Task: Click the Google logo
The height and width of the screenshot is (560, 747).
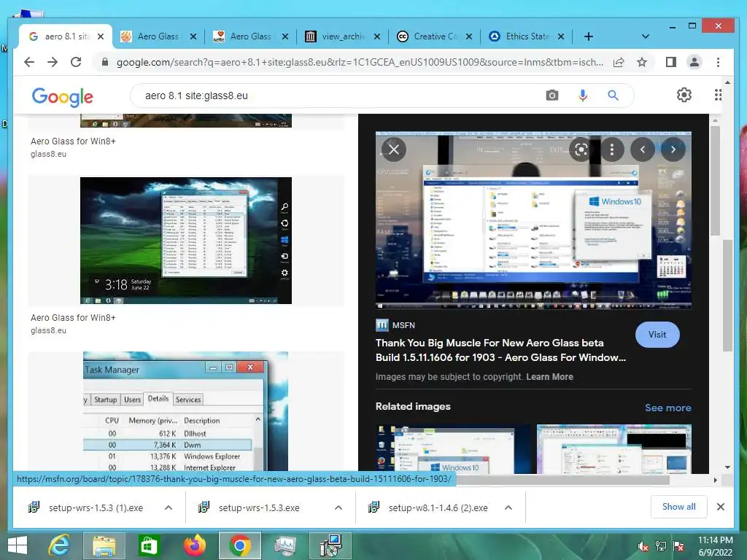Action: 63,97
